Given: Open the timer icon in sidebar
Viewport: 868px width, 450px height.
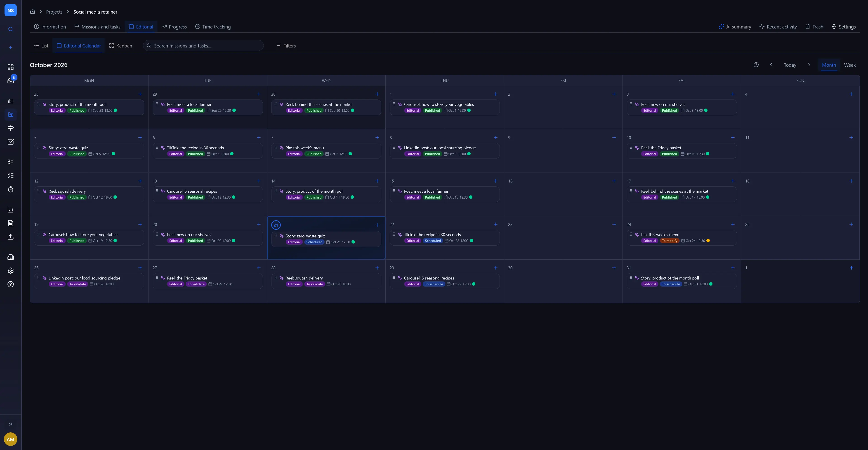Looking at the screenshot, I should 10,189.
